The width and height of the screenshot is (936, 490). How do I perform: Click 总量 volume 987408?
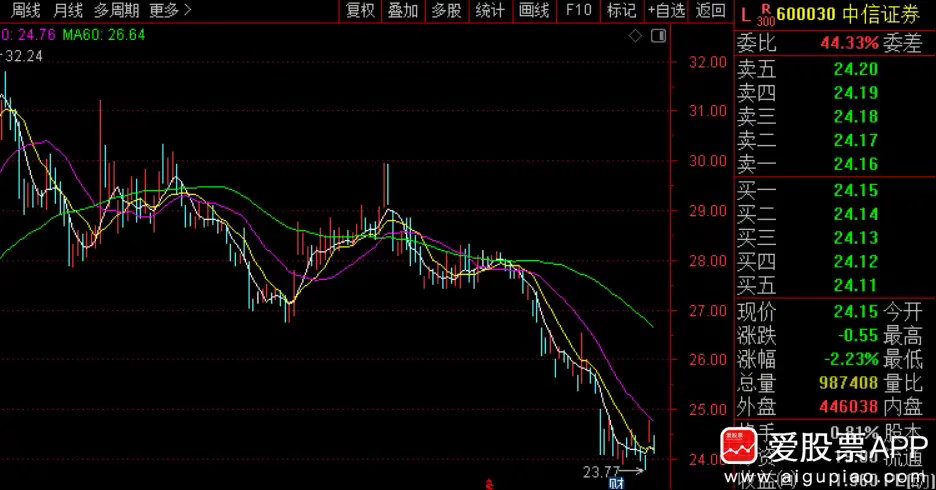pyautogui.click(x=848, y=383)
